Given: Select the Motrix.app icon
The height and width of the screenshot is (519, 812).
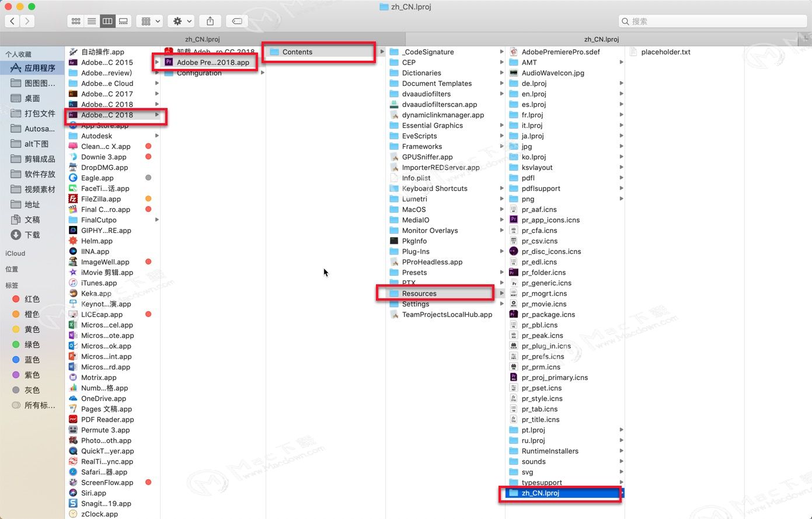Looking at the screenshot, I should pos(73,378).
